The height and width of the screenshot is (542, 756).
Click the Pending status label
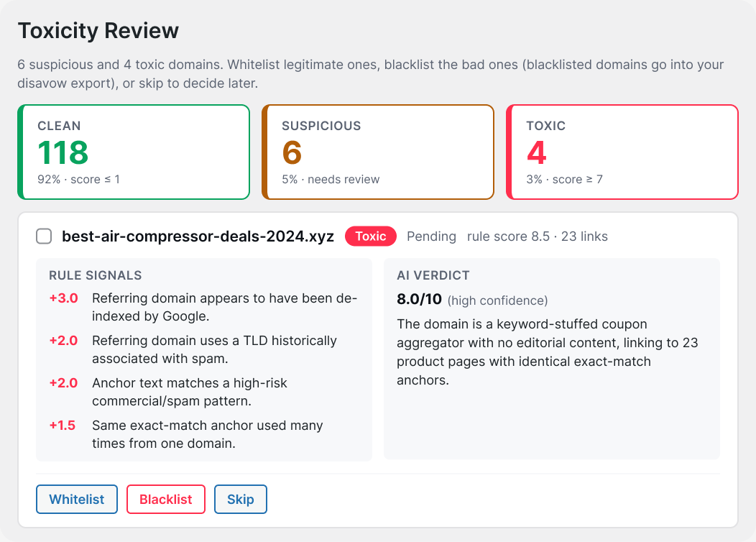point(431,236)
